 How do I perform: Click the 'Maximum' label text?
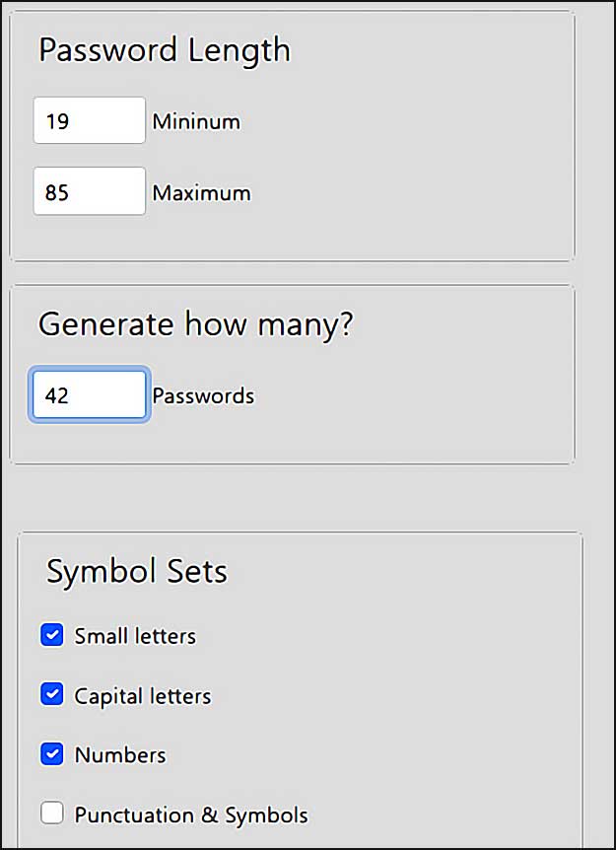tap(201, 193)
